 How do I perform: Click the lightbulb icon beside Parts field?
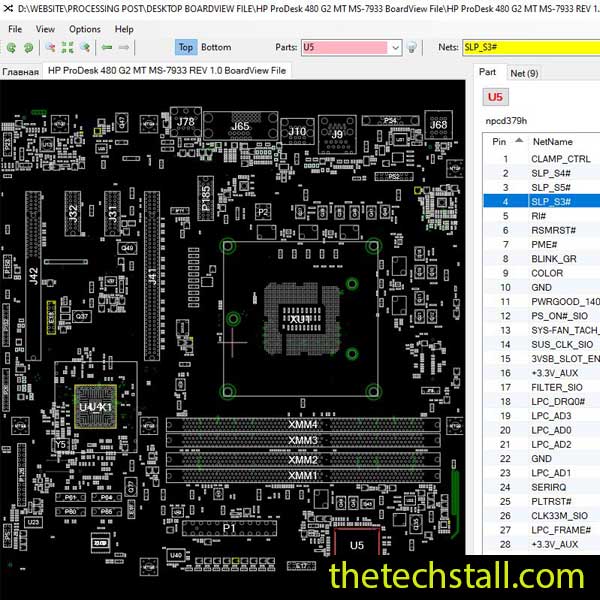412,47
